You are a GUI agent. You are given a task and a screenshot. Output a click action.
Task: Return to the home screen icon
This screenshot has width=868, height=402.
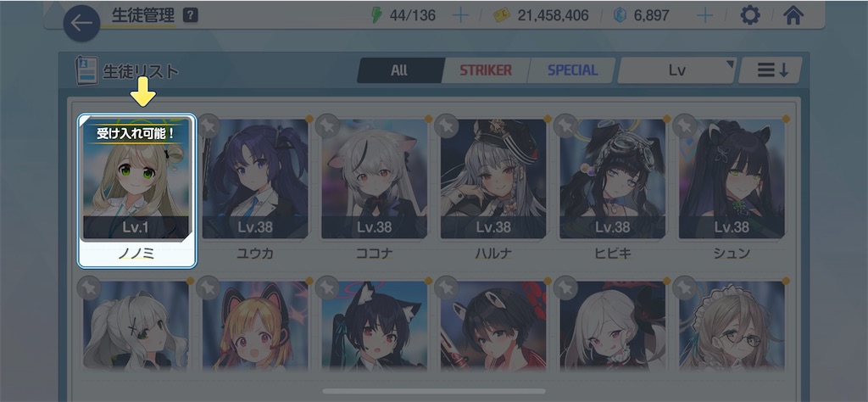[x=793, y=15]
